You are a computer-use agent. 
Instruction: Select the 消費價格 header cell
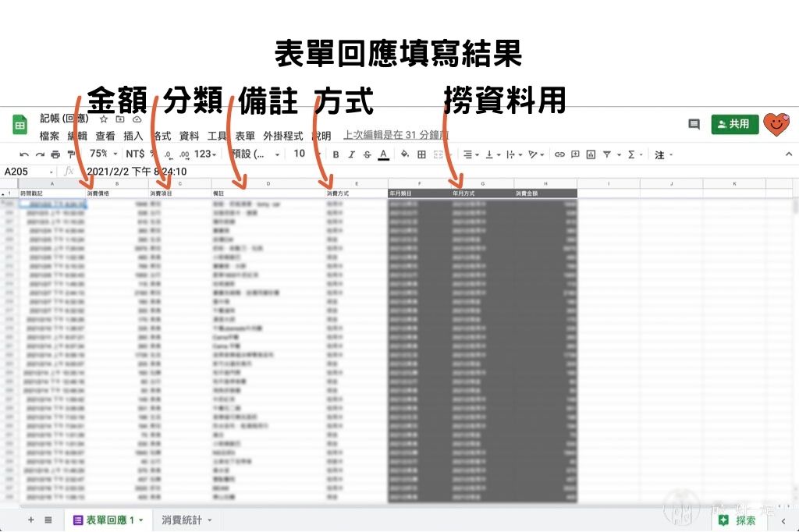pyautogui.click(x=117, y=193)
